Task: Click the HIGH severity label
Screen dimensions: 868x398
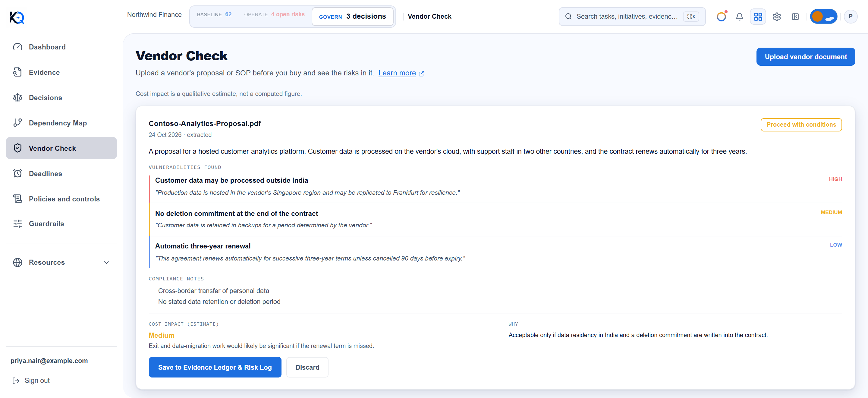Action: tap(835, 179)
